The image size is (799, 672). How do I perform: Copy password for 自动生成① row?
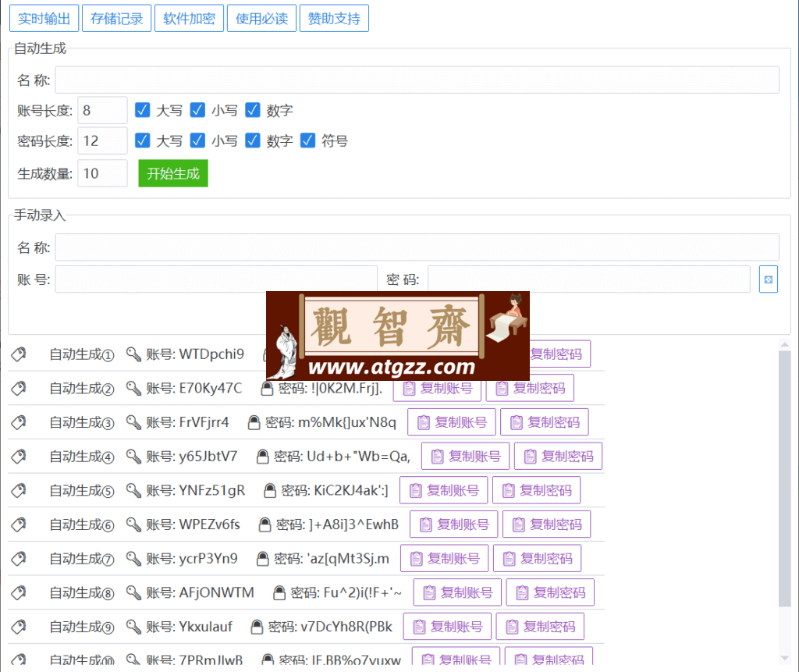click(559, 354)
